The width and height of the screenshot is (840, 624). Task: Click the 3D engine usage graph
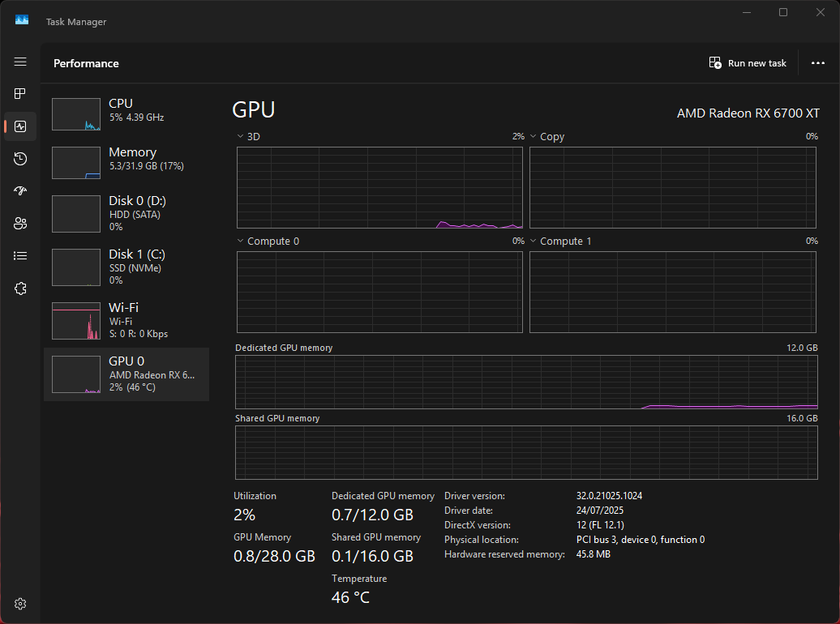click(379, 187)
